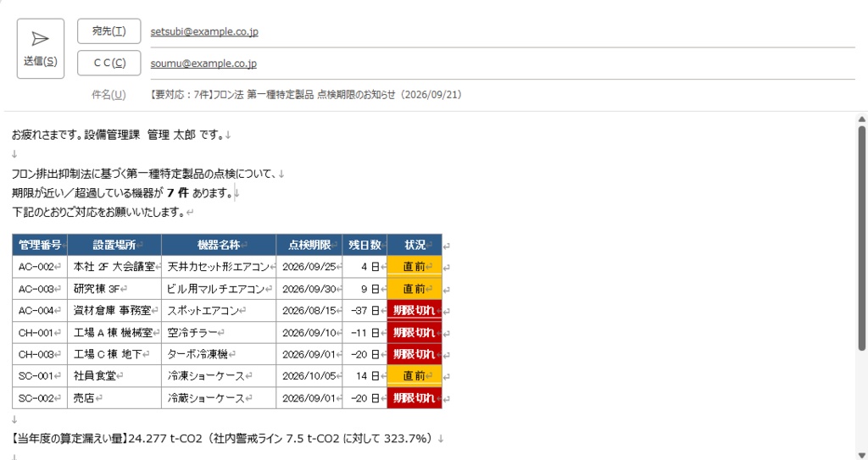This screenshot has height=460, width=868.
Task: Click the 期限切れ status for SC-002
Action: 415,398
